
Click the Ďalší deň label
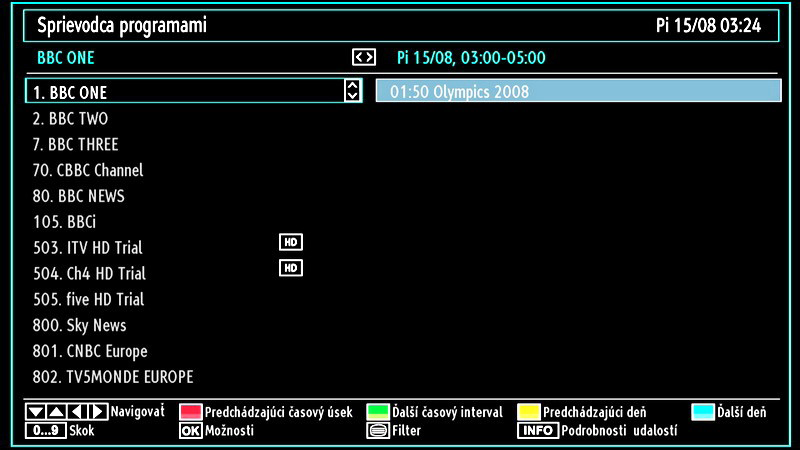point(741,412)
